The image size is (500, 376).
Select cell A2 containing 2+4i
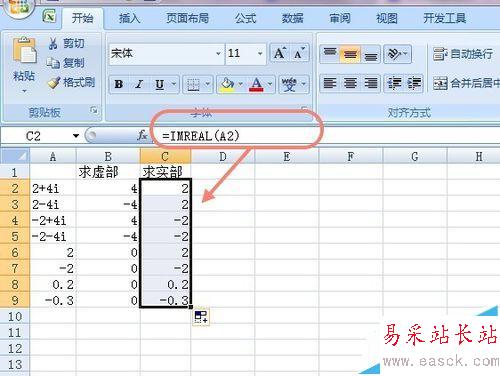[x=53, y=188]
